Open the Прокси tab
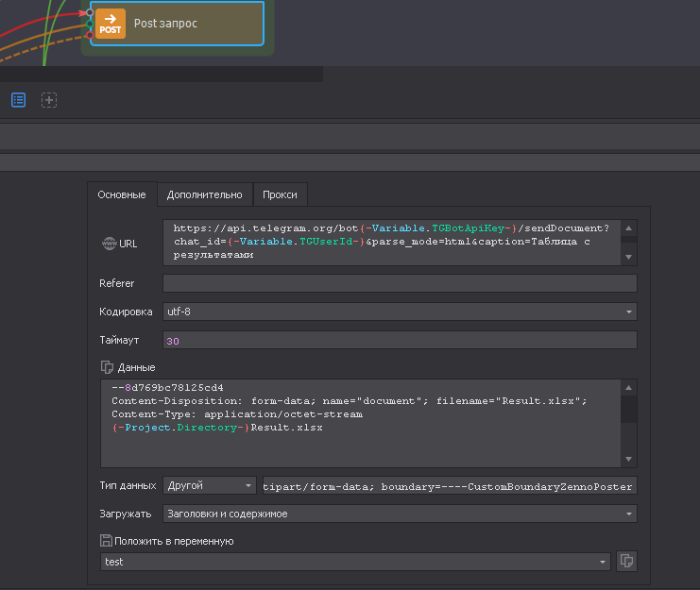Viewport: 700px width, 590px height. [280, 194]
